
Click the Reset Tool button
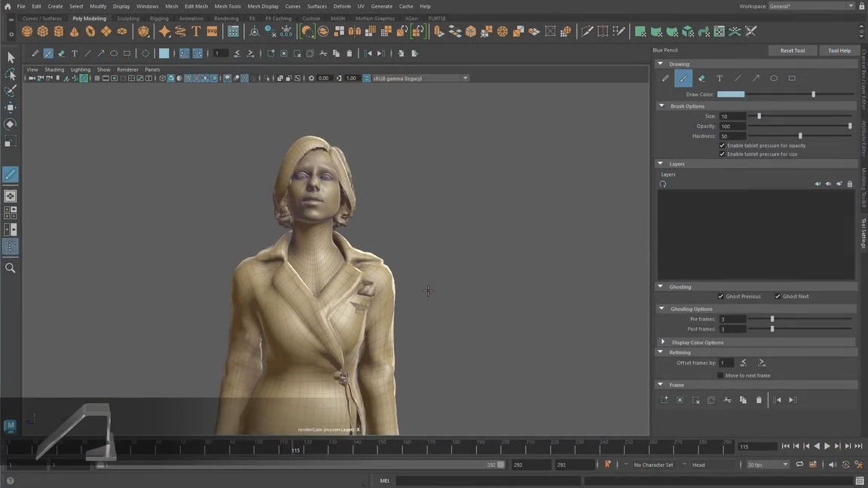pos(792,50)
